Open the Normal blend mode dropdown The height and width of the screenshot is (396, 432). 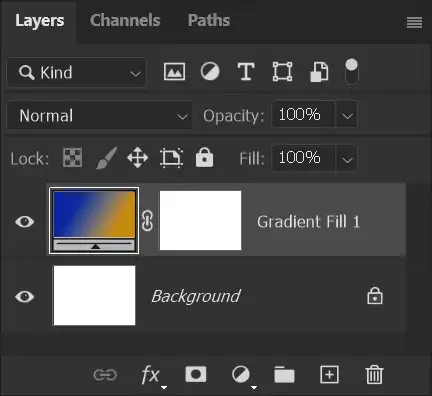99,115
